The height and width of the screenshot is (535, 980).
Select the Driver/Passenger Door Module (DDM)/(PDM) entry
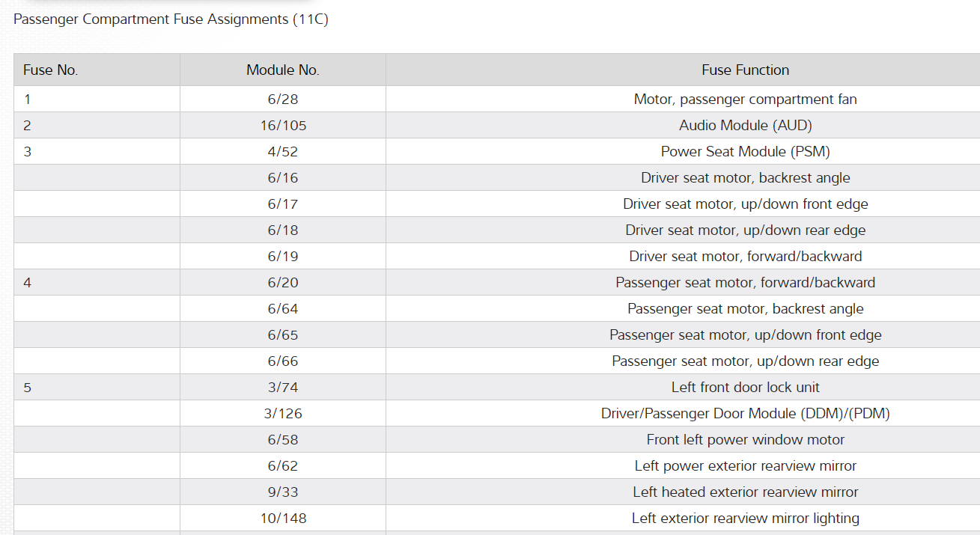pyautogui.click(x=745, y=414)
